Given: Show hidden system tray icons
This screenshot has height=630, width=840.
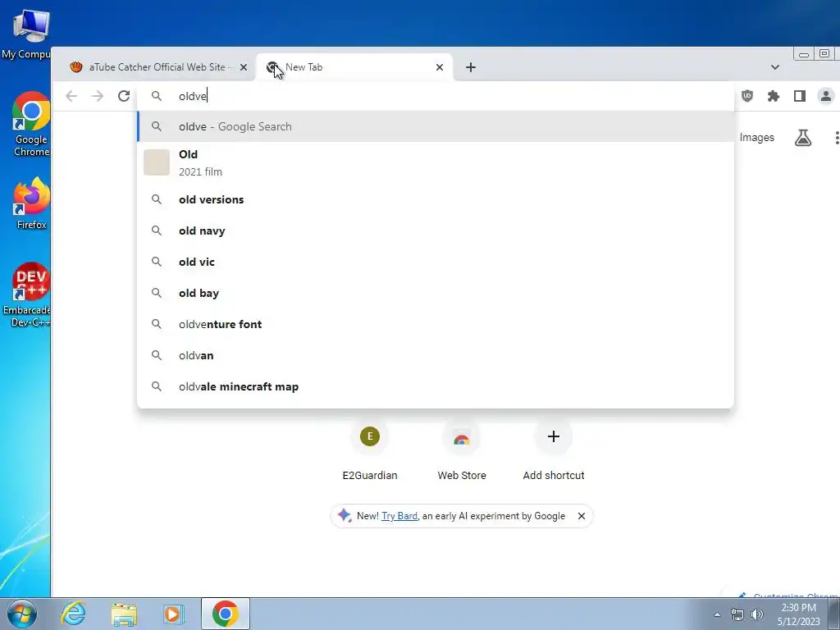Looking at the screenshot, I should pyautogui.click(x=717, y=614).
